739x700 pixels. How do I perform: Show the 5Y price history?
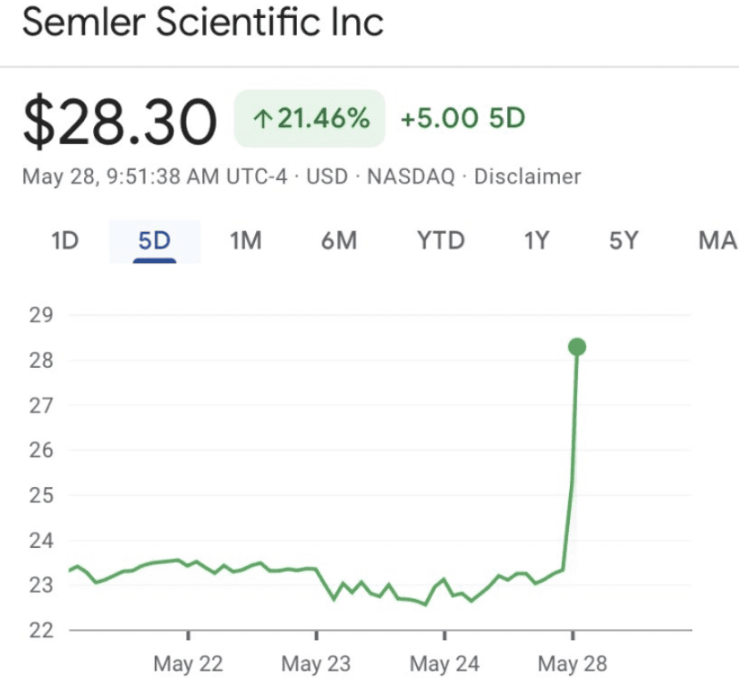[x=624, y=241]
